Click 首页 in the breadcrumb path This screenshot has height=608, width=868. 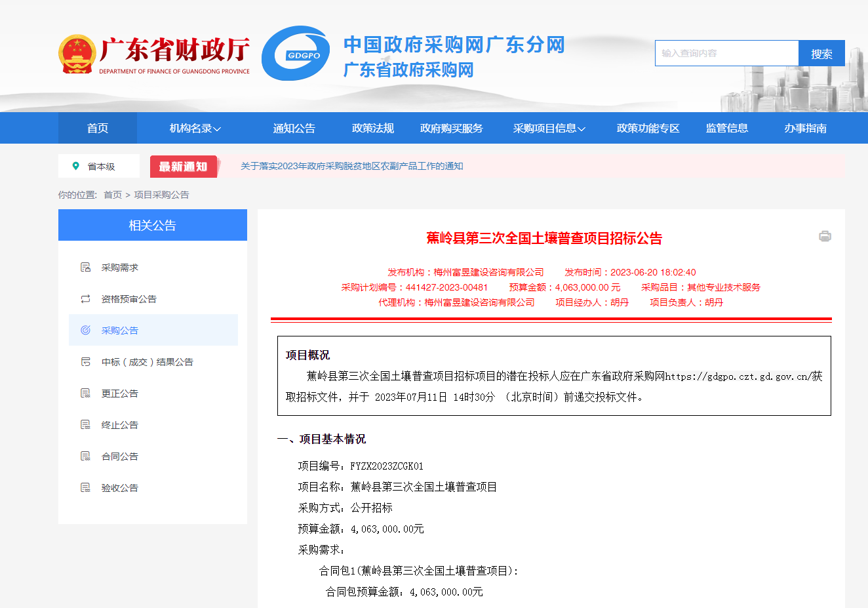111,195
